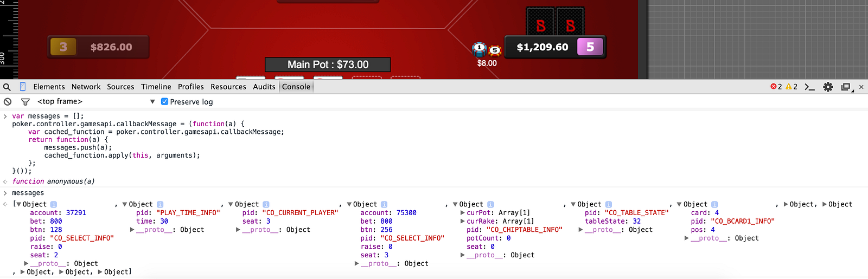The width and height of the screenshot is (868, 279).
Task: Click the Main Pot : $73.00 label
Action: (x=328, y=64)
